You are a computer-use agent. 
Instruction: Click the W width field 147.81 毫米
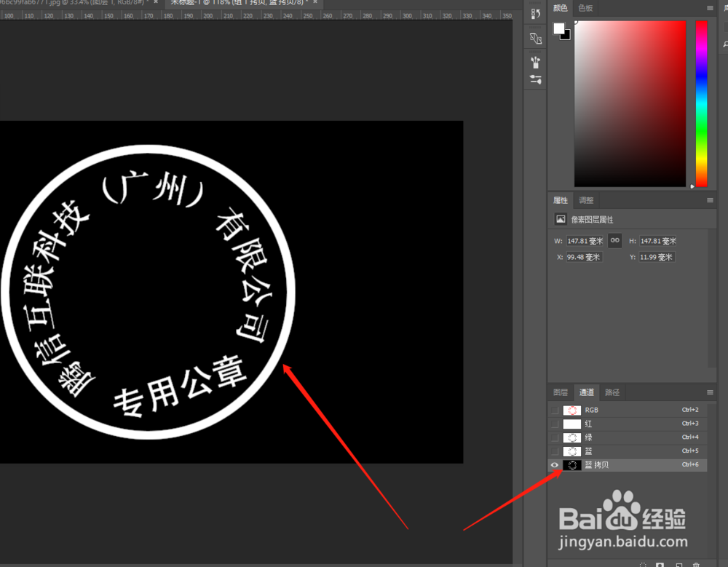[585, 241]
